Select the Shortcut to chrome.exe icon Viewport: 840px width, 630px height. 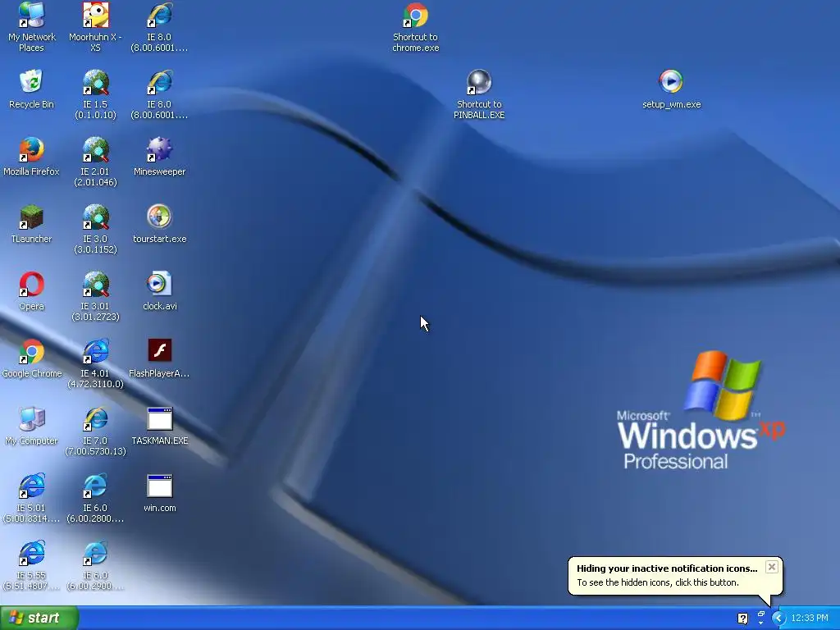tap(416, 15)
